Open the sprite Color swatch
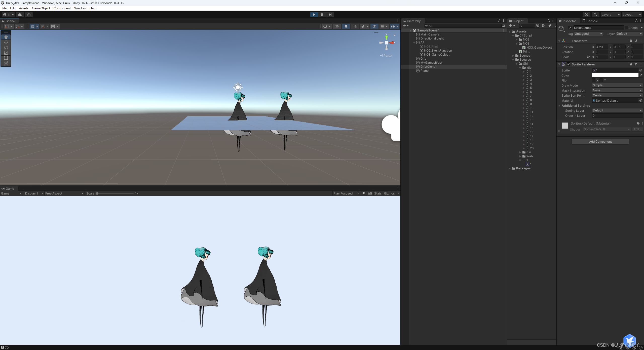The height and width of the screenshot is (350, 644). 615,75
